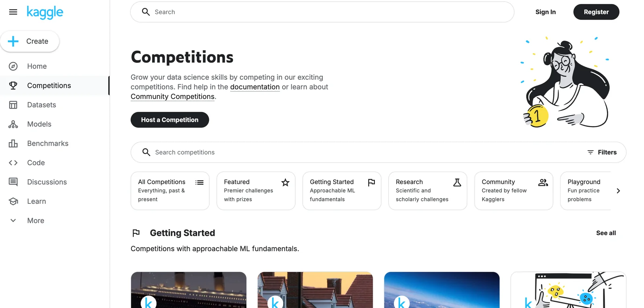The width and height of the screenshot is (644, 308).
Task: Open Datasets table icon in sidebar
Action: pyautogui.click(x=13, y=105)
